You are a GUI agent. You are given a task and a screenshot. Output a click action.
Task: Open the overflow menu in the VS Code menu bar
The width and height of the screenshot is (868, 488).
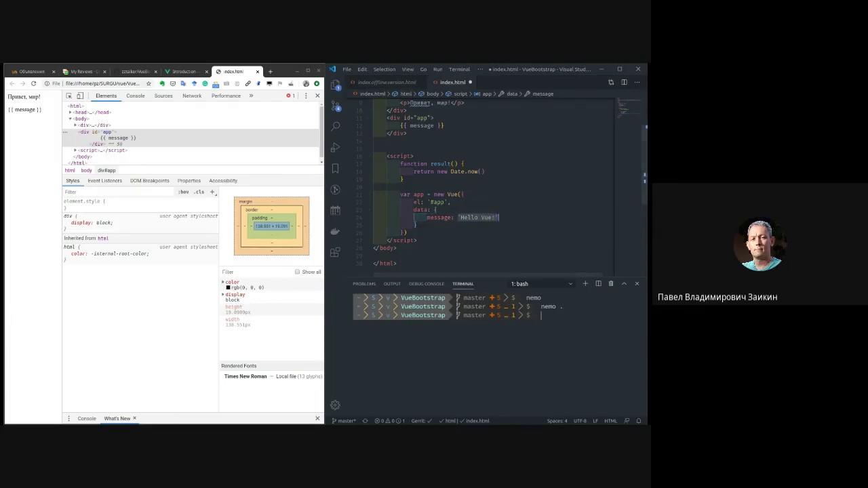pos(481,69)
